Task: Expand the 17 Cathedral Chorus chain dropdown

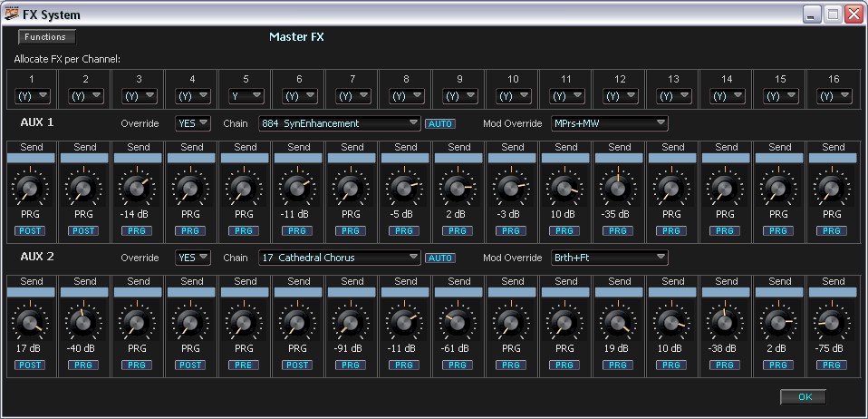Action: pyautogui.click(x=339, y=258)
